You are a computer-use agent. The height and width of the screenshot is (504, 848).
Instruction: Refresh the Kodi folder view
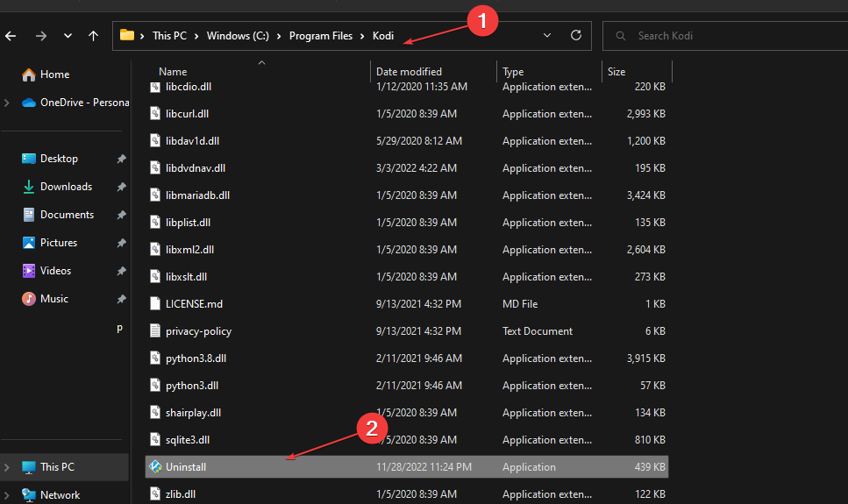[x=576, y=35]
